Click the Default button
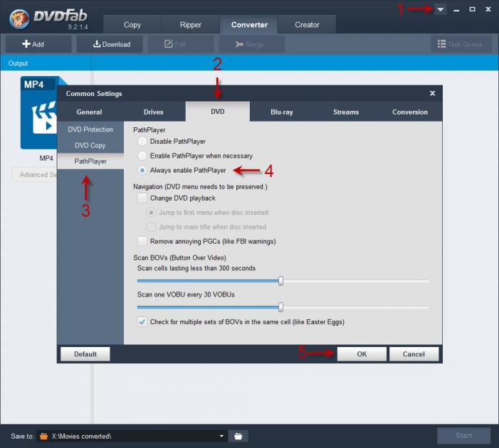The width and height of the screenshot is (499, 448). coord(85,354)
